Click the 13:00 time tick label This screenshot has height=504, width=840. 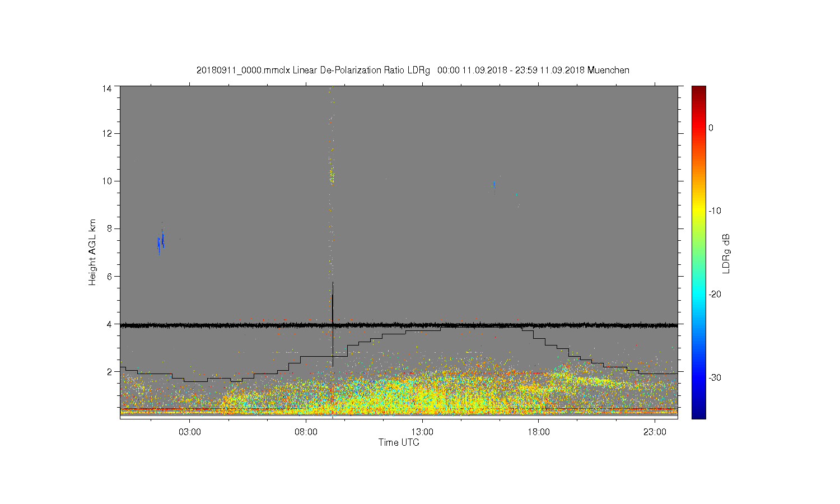point(422,432)
